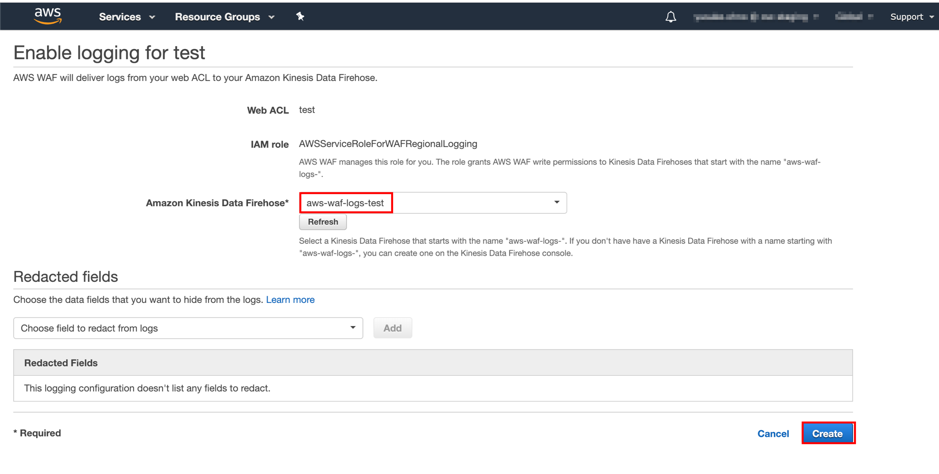Click the Redacted Fields table header
The width and height of the screenshot is (939, 474).
(x=432, y=363)
